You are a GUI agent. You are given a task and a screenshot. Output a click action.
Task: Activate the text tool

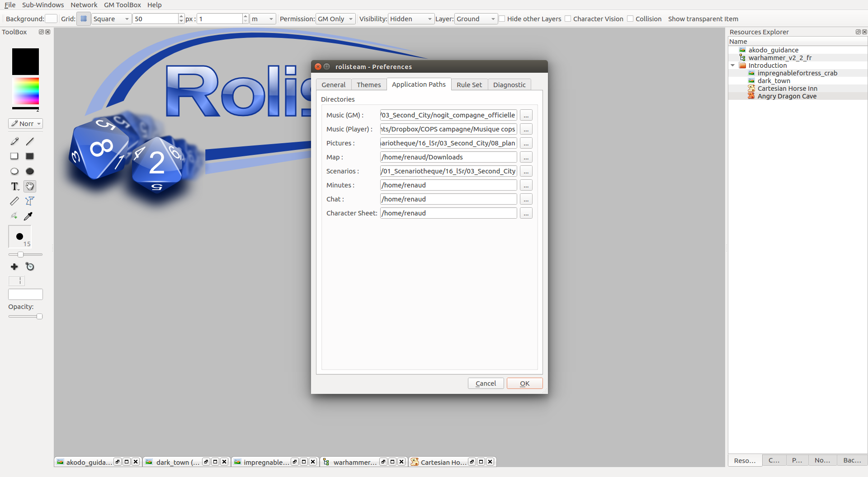coord(14,186)
